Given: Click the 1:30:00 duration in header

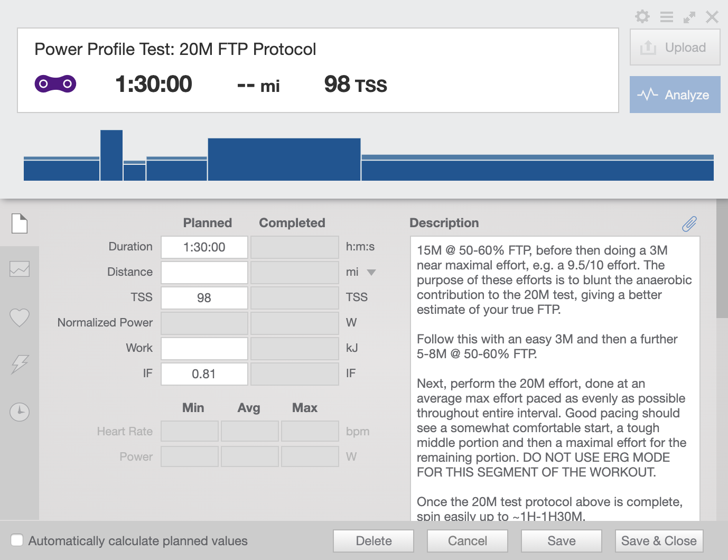Looking at the screenshot, I should point(154,84).
